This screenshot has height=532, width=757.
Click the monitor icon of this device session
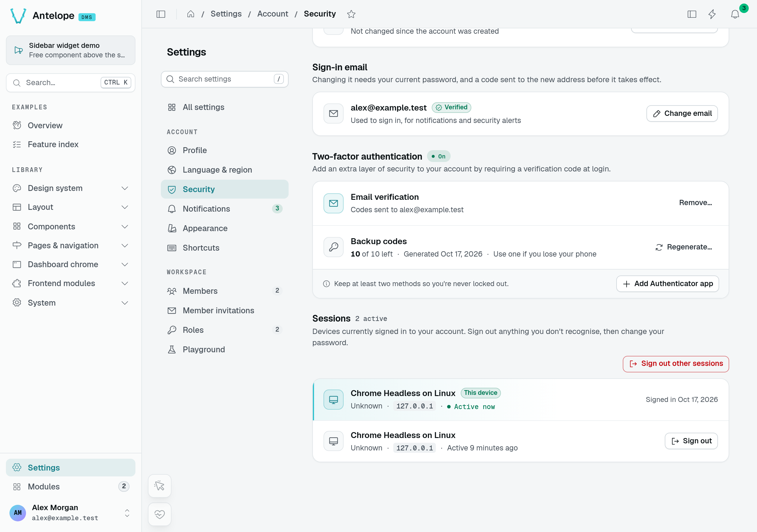(333, 400)
